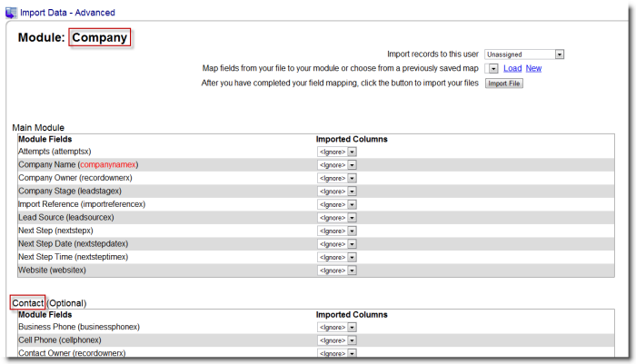Open the Company Owner imported column dropdown
This screenshot has height=364, width=636.
click(x=337, y=178)
